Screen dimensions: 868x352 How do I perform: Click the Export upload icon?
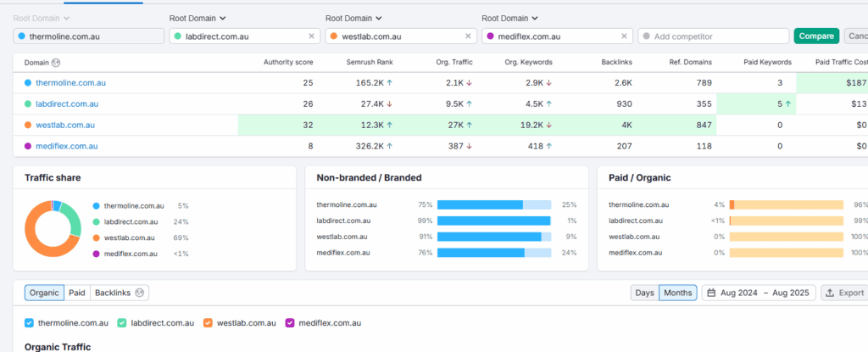click(830, 293)
